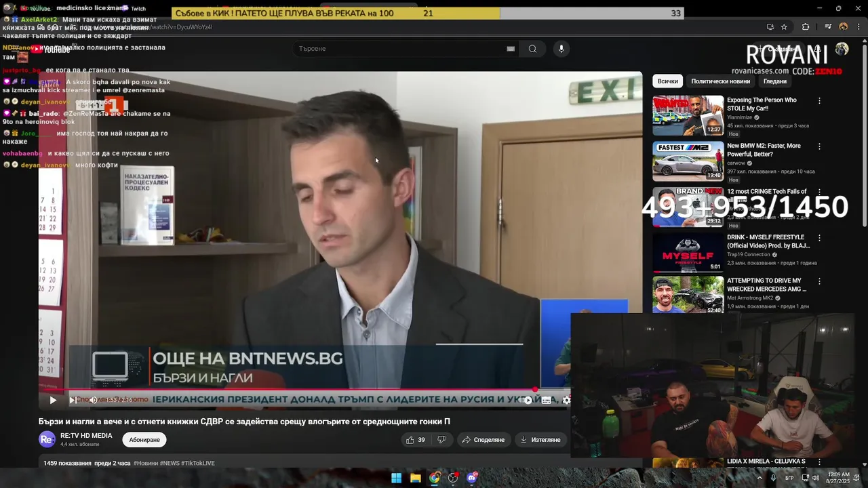This screenshot has height=488, width=868.
Task: Install app icon in Chrome address bar
Action: click(x=770, y=27)
